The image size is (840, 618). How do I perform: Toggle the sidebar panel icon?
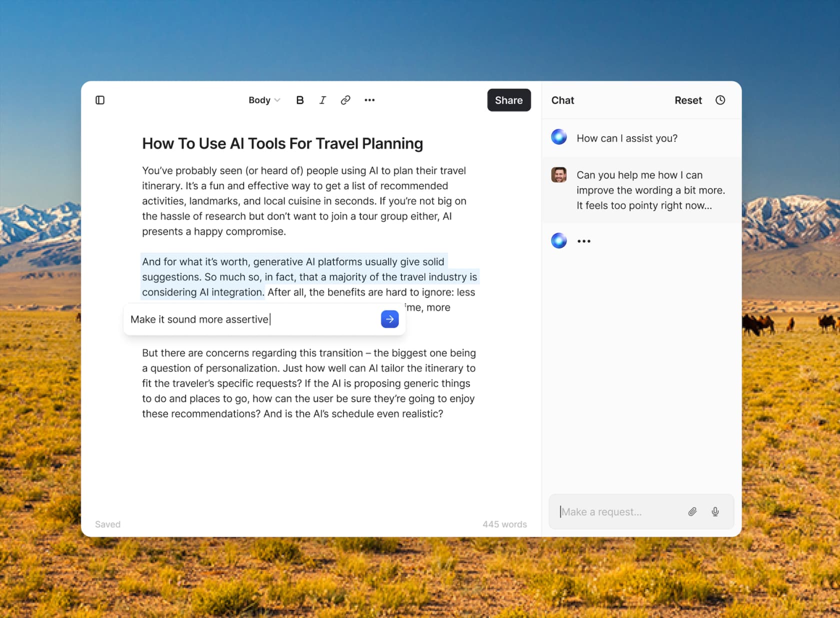pyautogui.click(x=100, y=100)
